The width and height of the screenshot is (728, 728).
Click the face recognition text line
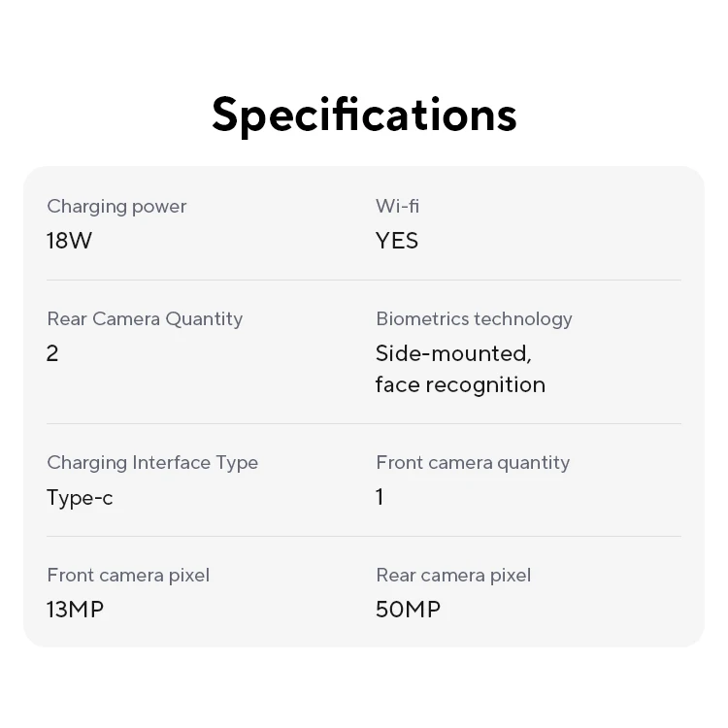(460, 384)
